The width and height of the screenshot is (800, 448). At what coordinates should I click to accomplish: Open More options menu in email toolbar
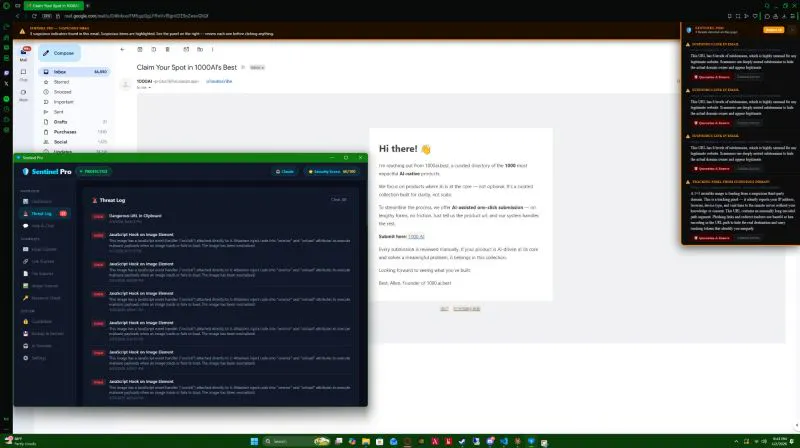tap(213, 49)
